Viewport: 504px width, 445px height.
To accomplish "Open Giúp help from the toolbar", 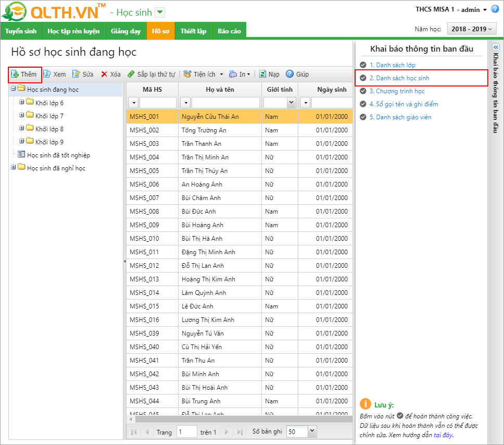I will point(290,75).
